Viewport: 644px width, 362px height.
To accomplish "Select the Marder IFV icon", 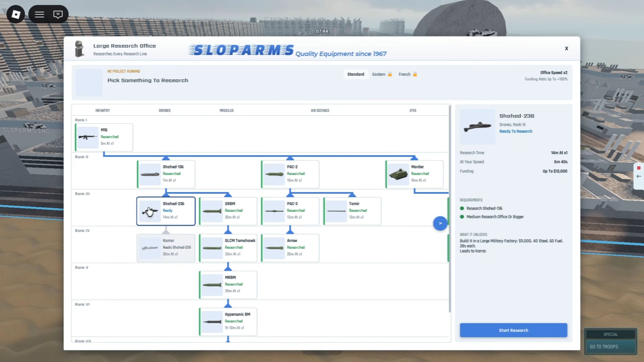I will coord(398,174).
